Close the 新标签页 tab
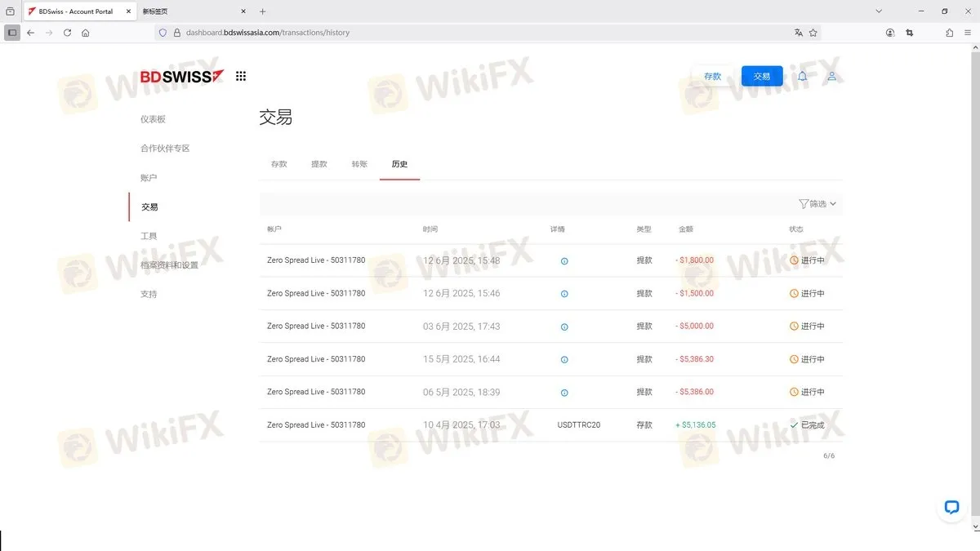 243,11
